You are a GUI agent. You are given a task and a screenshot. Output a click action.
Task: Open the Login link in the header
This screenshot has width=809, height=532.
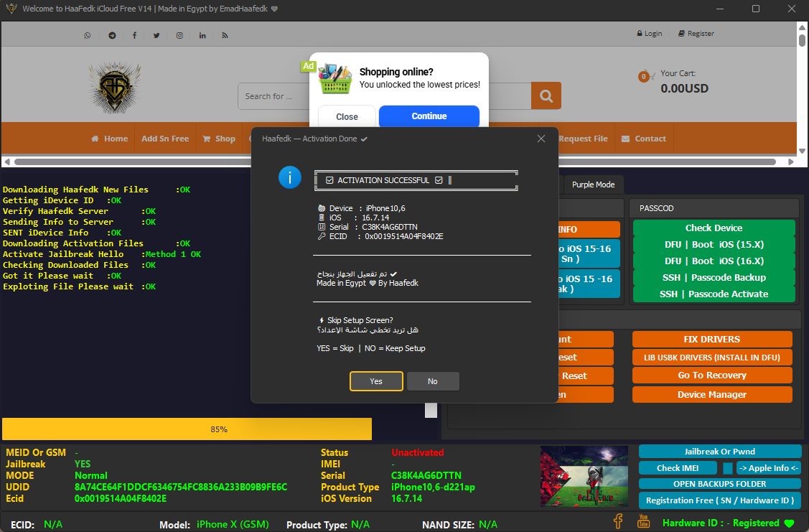click(x=650, y=34)
